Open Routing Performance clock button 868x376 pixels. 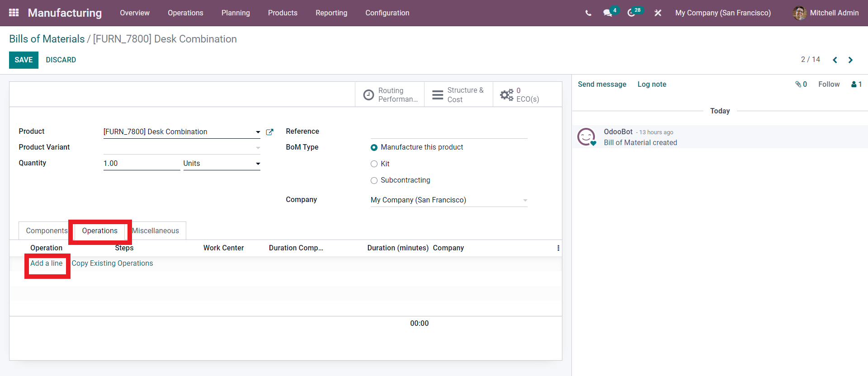pyautogui.click(x=390, y=94)
